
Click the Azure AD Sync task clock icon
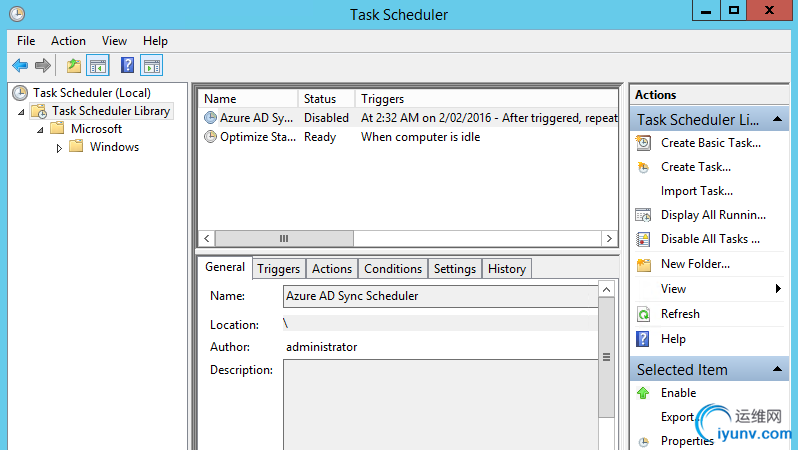pos(210,118)
